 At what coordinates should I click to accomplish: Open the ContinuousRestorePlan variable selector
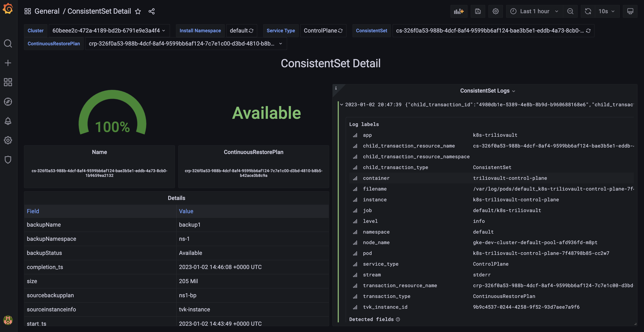pyautogui.click(x=185, y=43)
